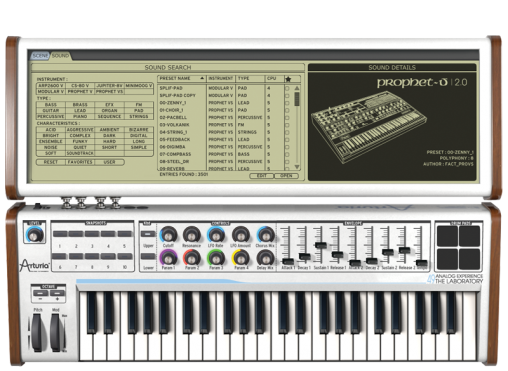Click the Cutoff knob
Image resolution: width=508 pixels, height=371 pixels.
168,235
